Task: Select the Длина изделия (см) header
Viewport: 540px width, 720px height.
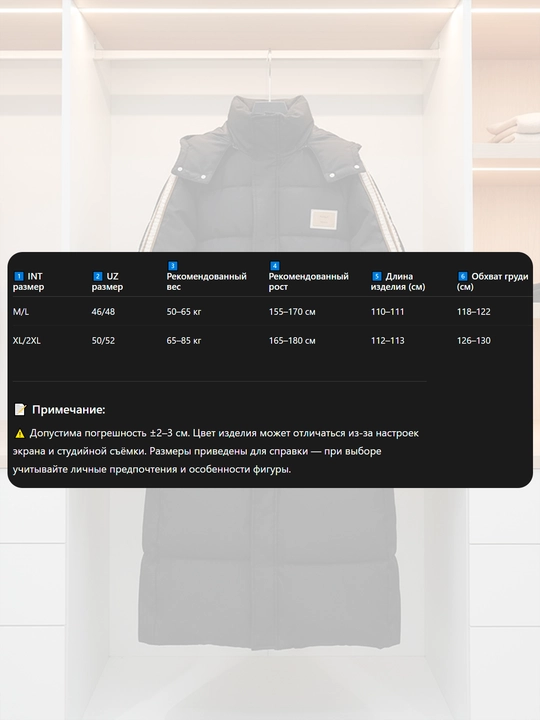Action: point(398,281)
